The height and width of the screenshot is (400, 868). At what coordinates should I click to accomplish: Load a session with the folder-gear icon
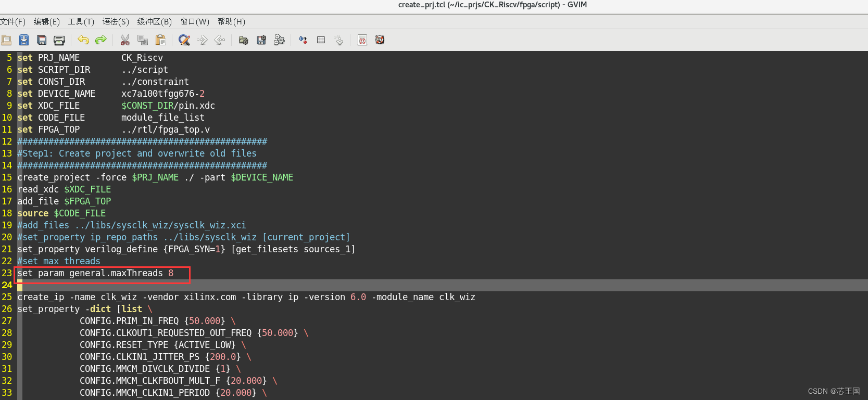click(243, 40)
